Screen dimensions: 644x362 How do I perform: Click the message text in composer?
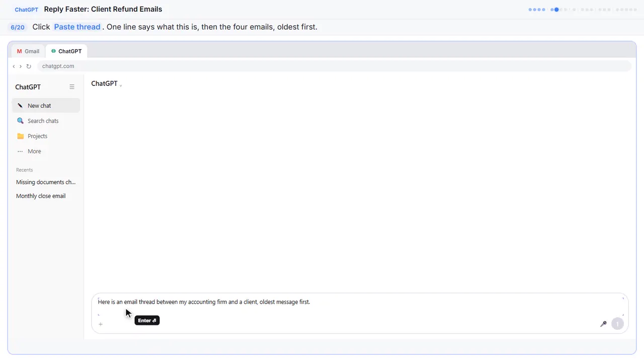[x=204, y=302]
